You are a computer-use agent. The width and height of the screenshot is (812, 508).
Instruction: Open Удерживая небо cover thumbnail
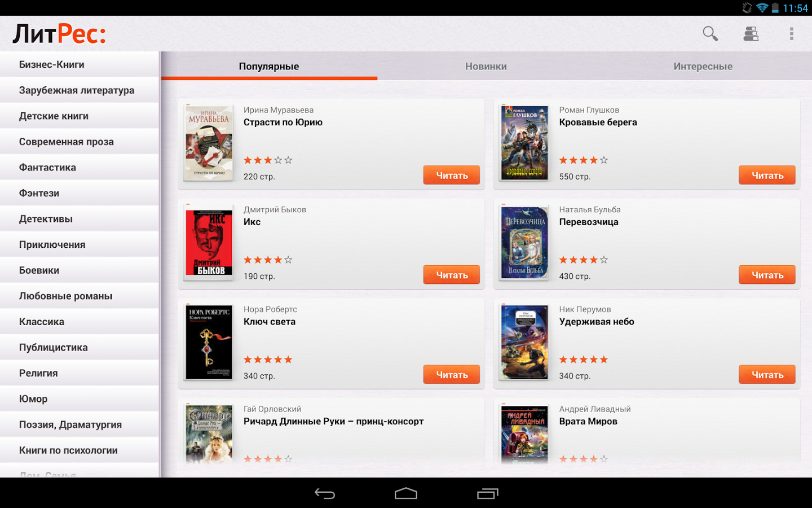[x=524, y=343]
